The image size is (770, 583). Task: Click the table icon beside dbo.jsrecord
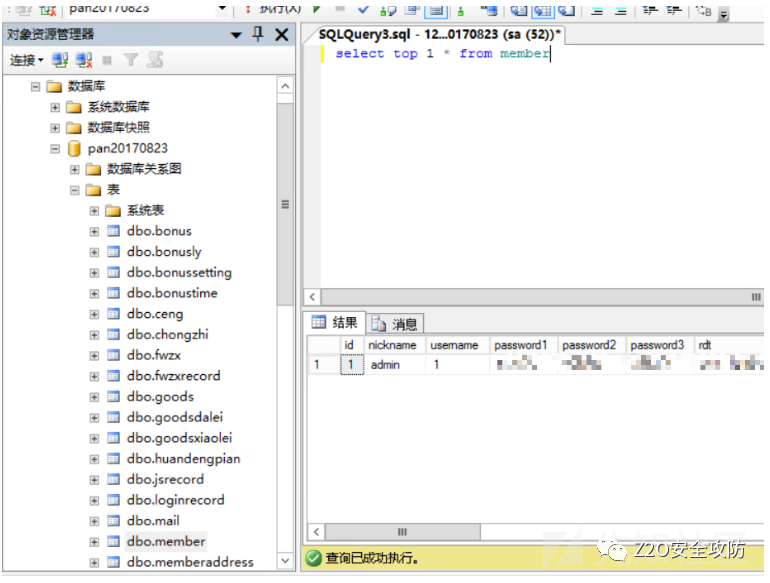(x=113, y=480)
